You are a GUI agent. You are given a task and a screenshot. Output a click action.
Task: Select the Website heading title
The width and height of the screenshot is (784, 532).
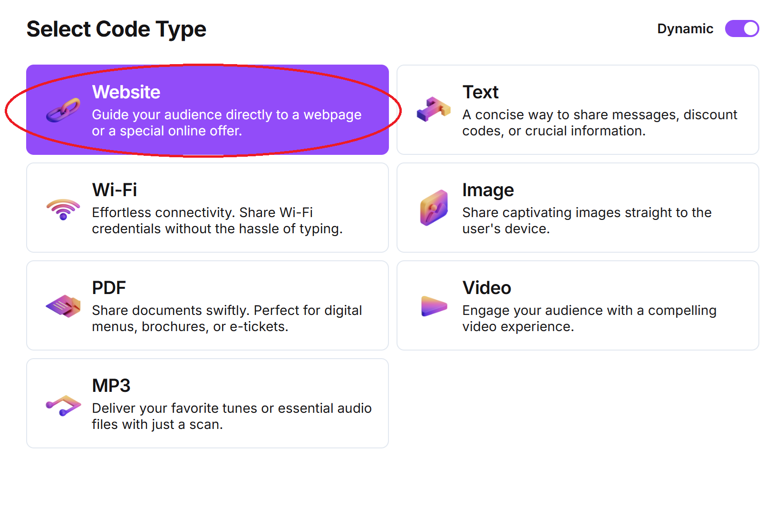(126, 92)
